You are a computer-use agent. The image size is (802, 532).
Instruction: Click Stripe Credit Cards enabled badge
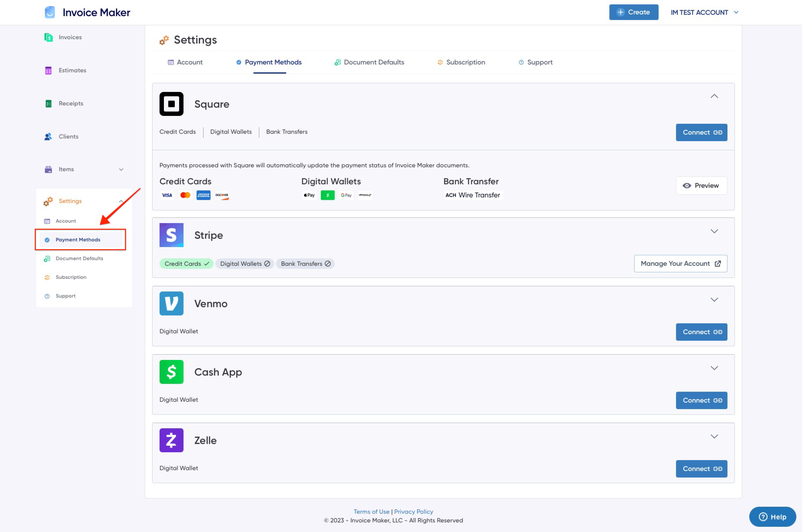[x=186, y=264]
